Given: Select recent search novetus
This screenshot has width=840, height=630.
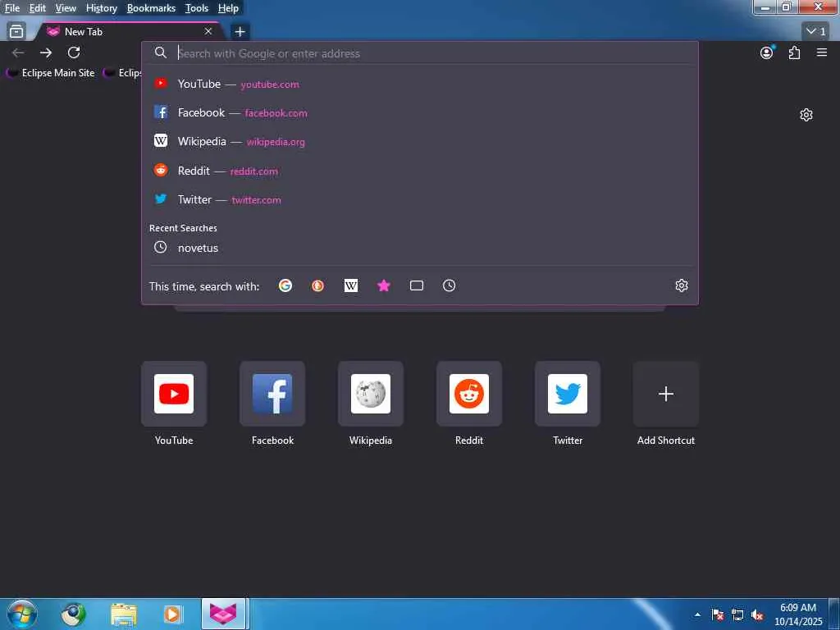Looking at the screenshot, I should pos(419,248).
